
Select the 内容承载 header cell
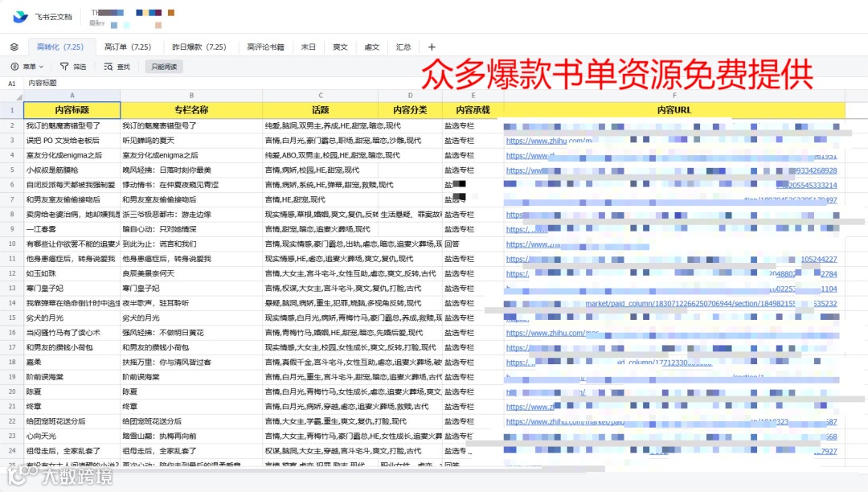pos(473,110)
